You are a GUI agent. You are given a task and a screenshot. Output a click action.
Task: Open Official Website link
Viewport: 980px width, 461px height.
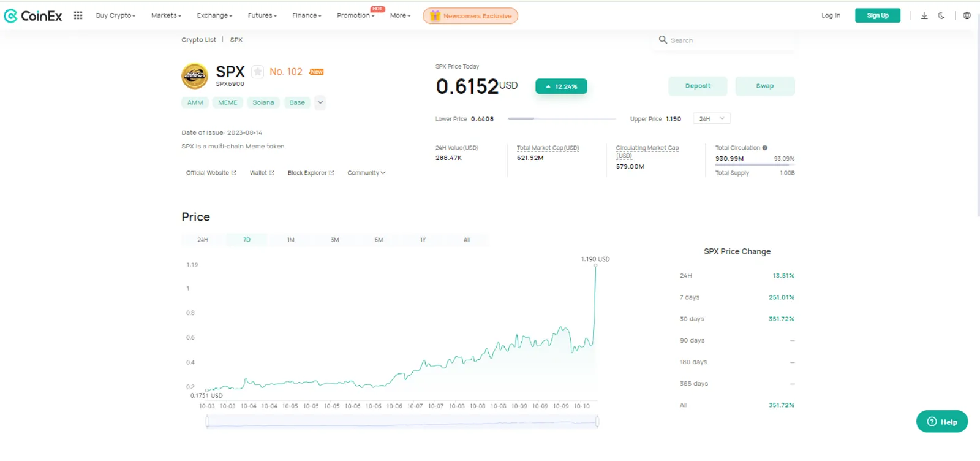[211, 173]
